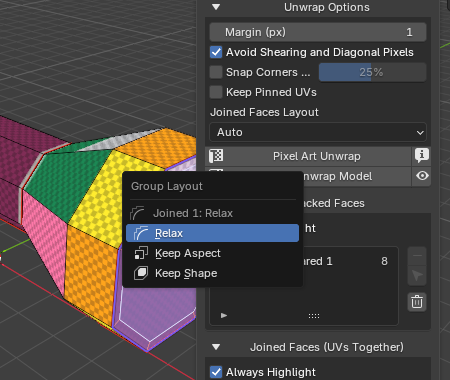Image resolution: width=450 pixels, height=380 pixels.
Task: Open the Pixel Art Unwrap info icon
Action: pos(422,156)
